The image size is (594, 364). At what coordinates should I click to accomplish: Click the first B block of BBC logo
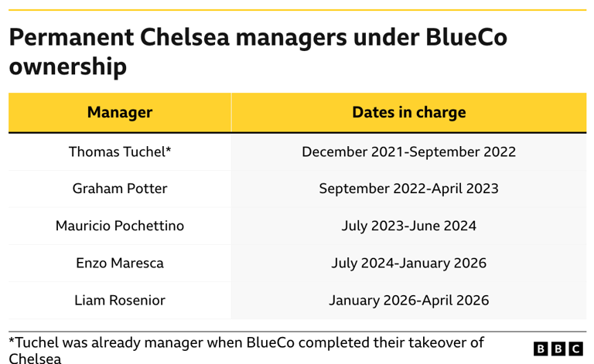pyautogui.click(x=541, y=349)
